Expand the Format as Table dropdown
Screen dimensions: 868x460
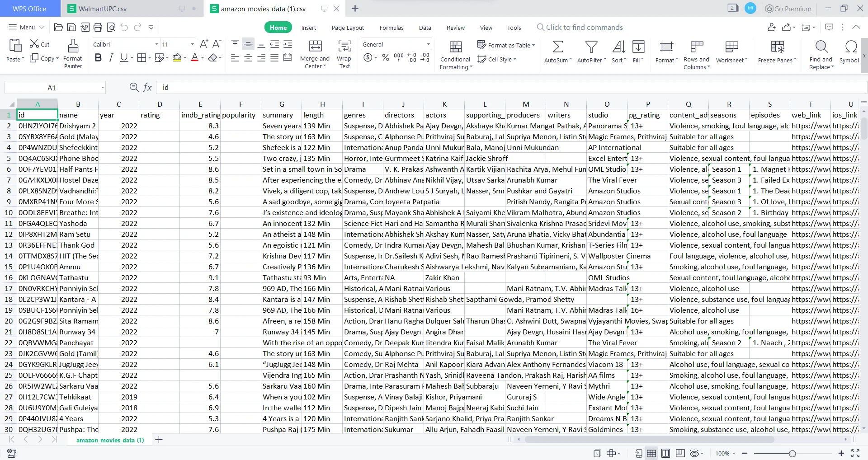tap(533, 45)
